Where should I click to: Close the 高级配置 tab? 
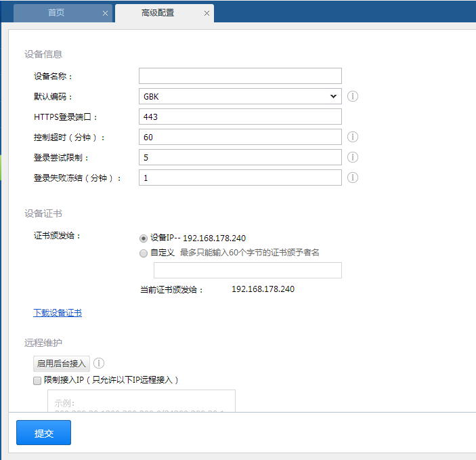[207, 14]
